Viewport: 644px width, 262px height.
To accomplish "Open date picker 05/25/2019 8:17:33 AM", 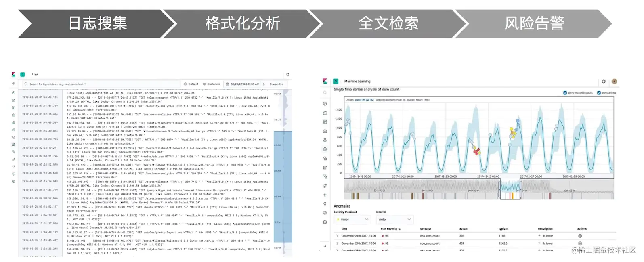I will (x=242, y=84).
